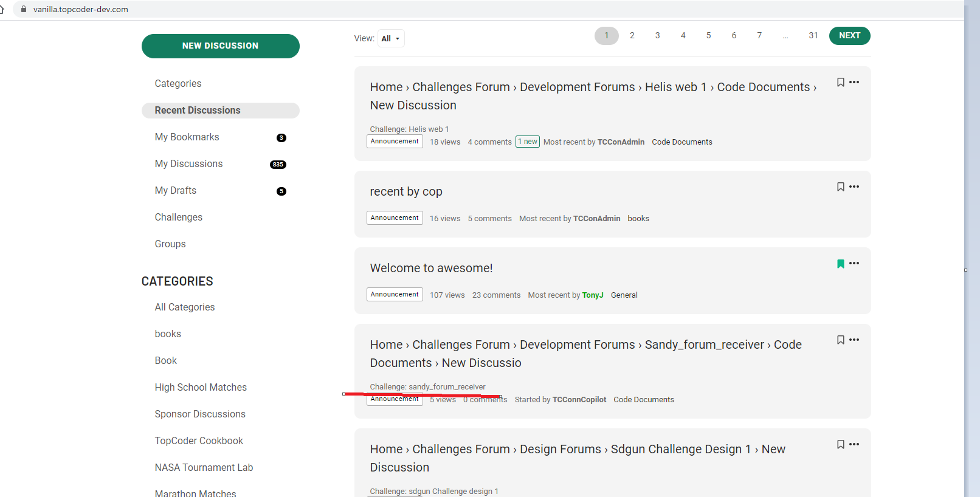Show All Categories
The height and width of the screenshot is (497, 980).
click(185, 307)
